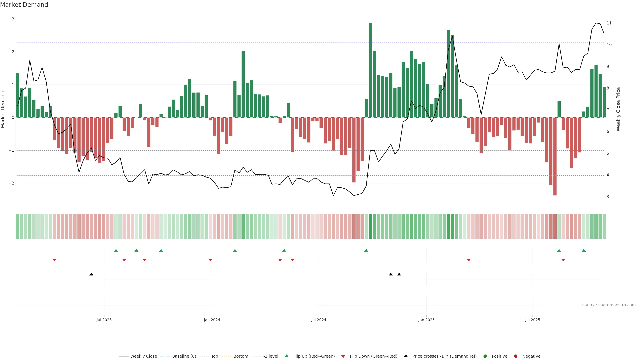Click the red Negative circle legend icon
644x362 pixels.
coord(516,356)
